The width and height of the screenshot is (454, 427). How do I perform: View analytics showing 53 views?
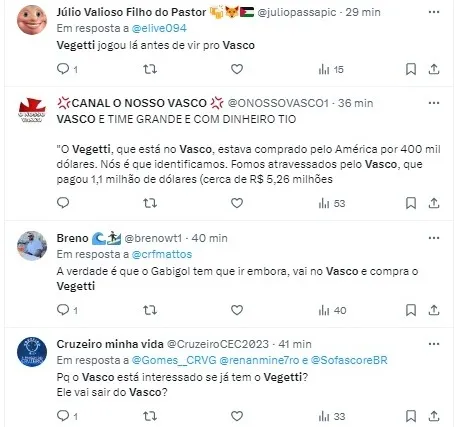click(x=332, y=203)
